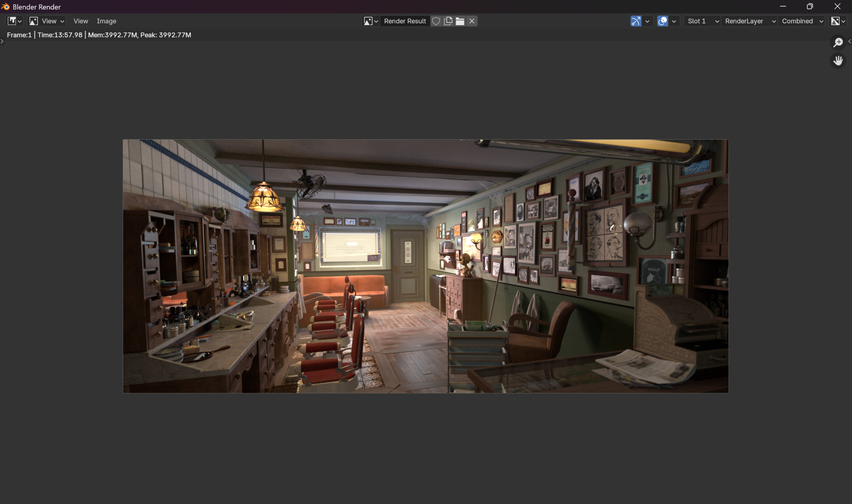Click the open image folder icon
The height and width of the screenshot is (504, 852).
click(460, 21)
